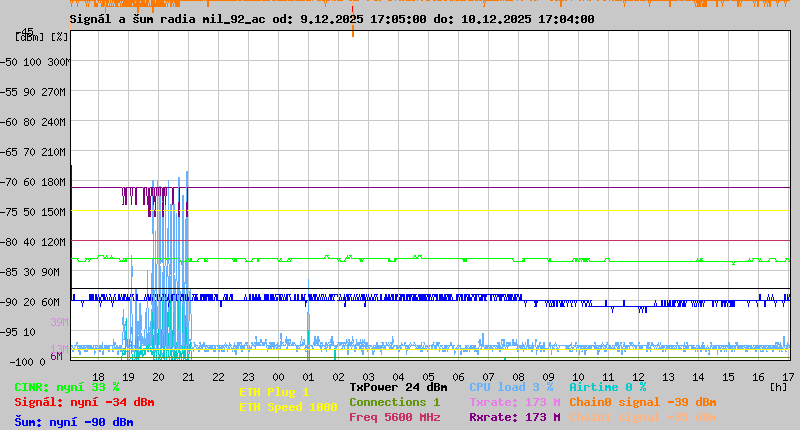Click the Chain0 signal -39 dBm label
This screenshot has height=430, width=800.
pyautogui.click(x=642, y=402)
